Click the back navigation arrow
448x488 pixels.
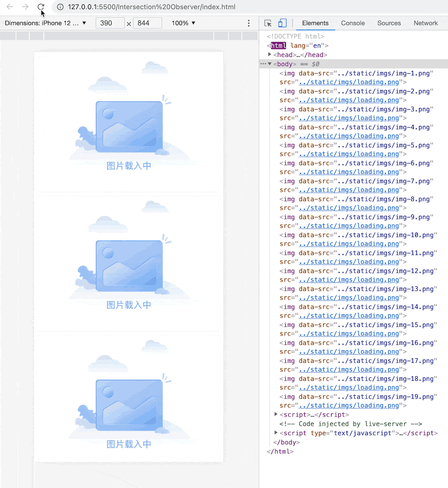(x=11, y=7)
